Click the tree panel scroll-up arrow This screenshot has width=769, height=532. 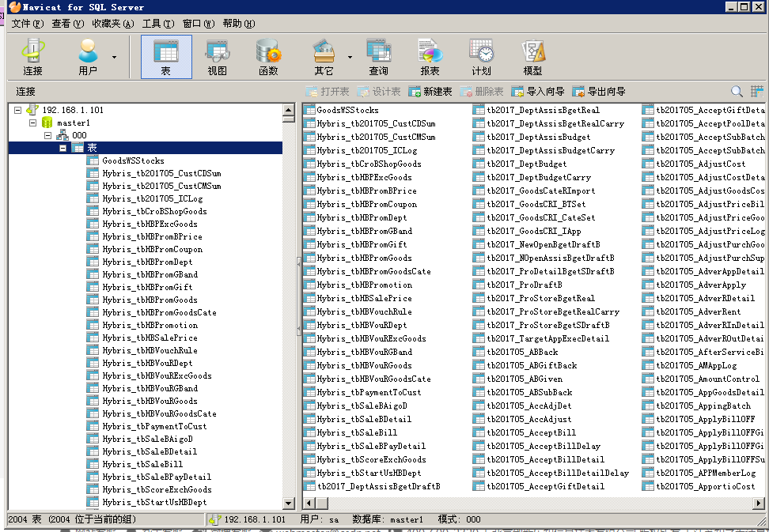(289, 109)
